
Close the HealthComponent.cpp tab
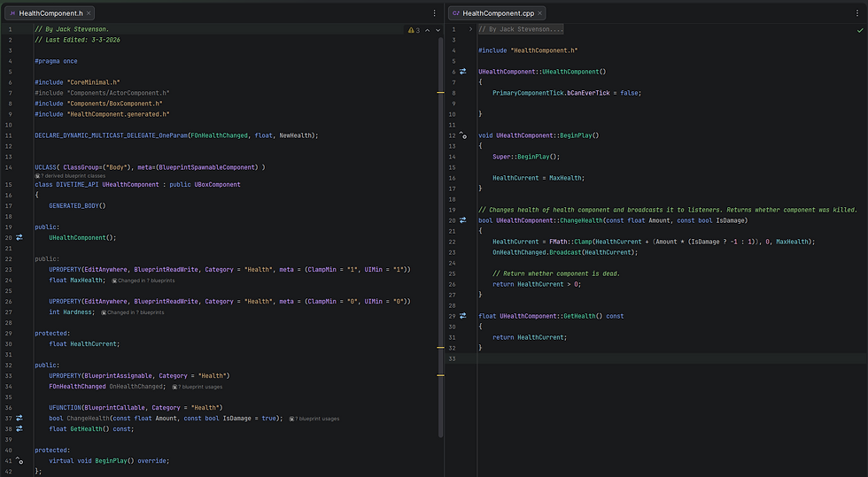pos(539,12)
